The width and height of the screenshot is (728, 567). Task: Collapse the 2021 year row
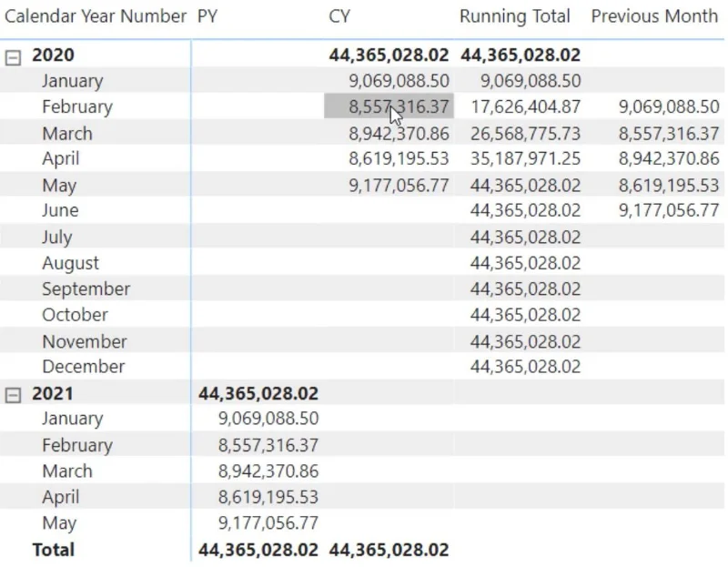click(13, 395)
